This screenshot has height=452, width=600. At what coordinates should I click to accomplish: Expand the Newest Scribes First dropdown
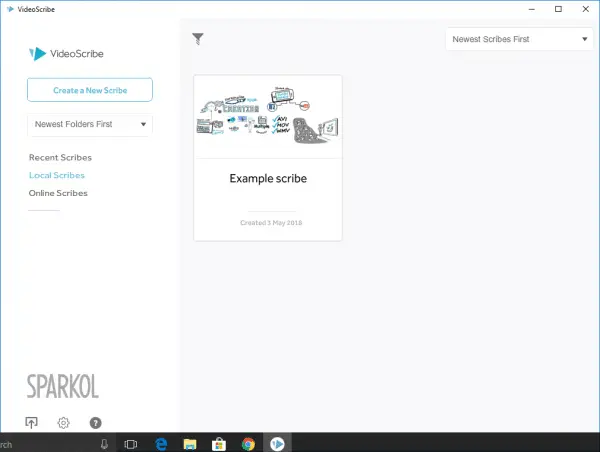click(519, 39)
